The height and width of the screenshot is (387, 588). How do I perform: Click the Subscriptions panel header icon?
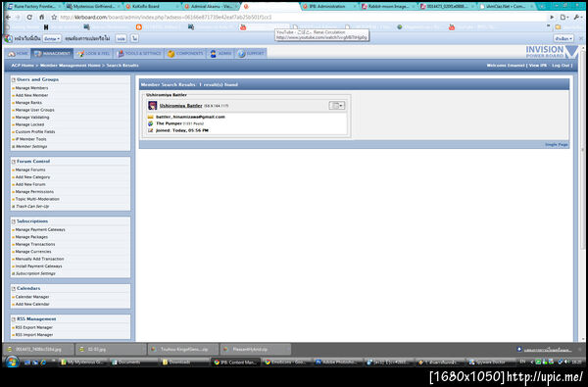tap(14, 221)
